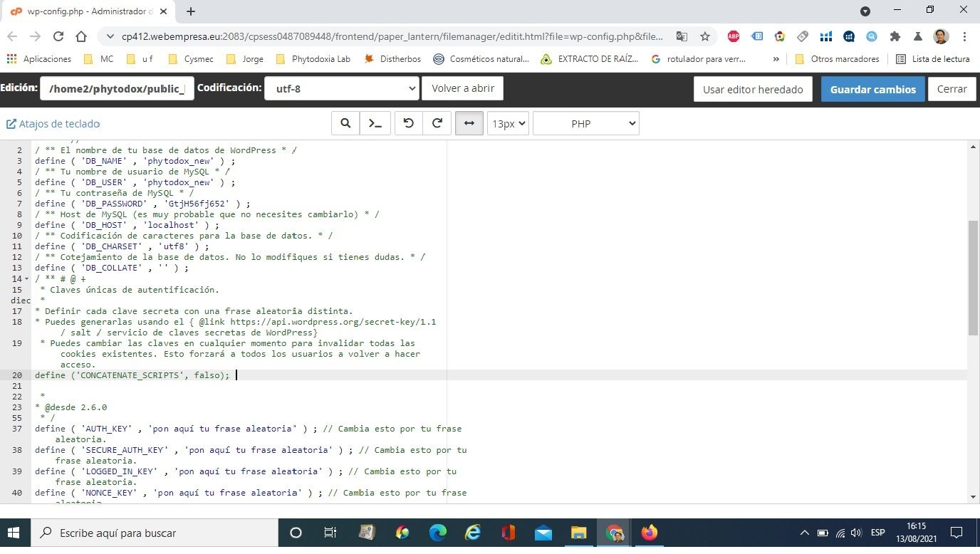Open the Chrome profile avatar

941,36
